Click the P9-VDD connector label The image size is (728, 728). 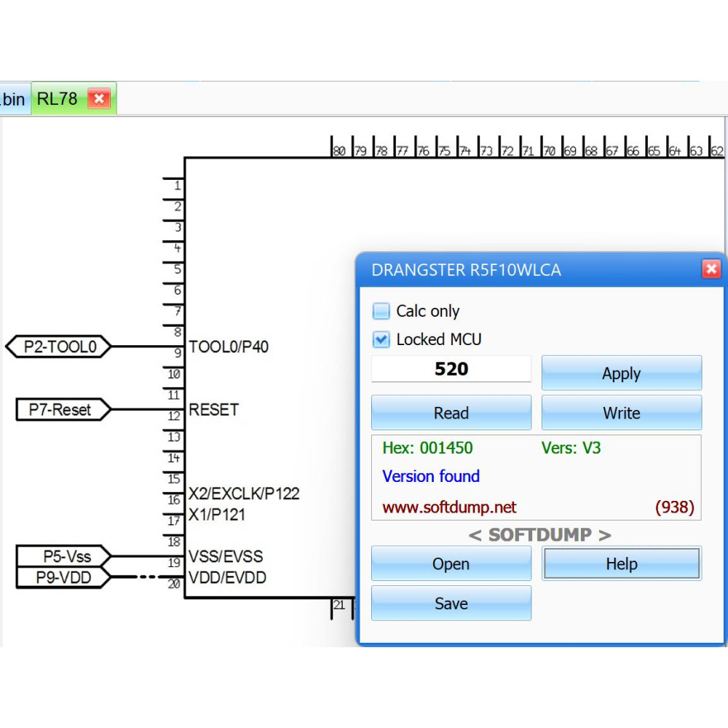[x=63, y=577]
